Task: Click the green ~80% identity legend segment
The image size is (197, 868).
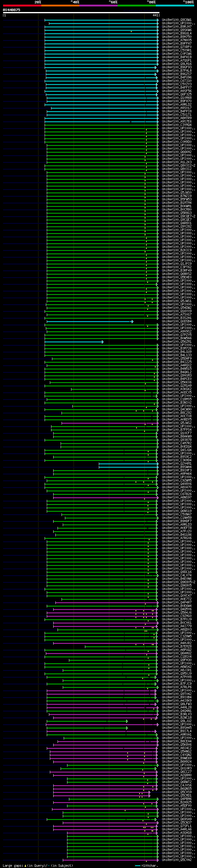Action: (137, 6)
